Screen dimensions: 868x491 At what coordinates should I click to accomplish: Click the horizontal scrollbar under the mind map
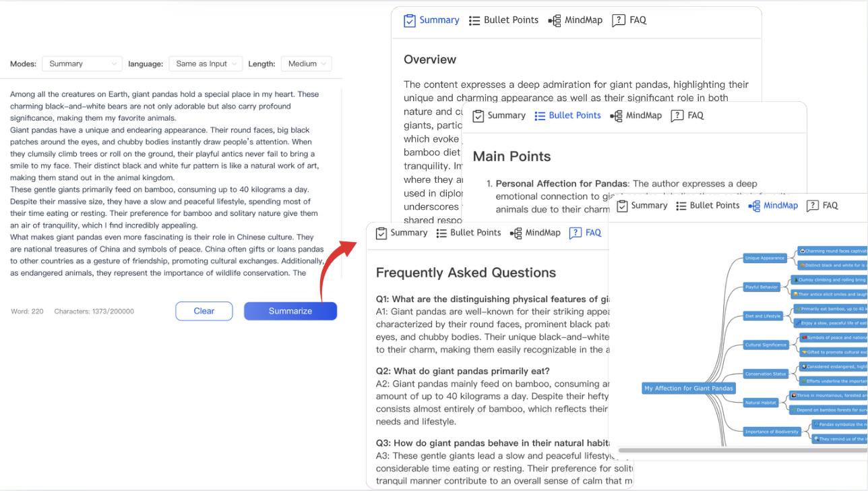click(743, 450)
